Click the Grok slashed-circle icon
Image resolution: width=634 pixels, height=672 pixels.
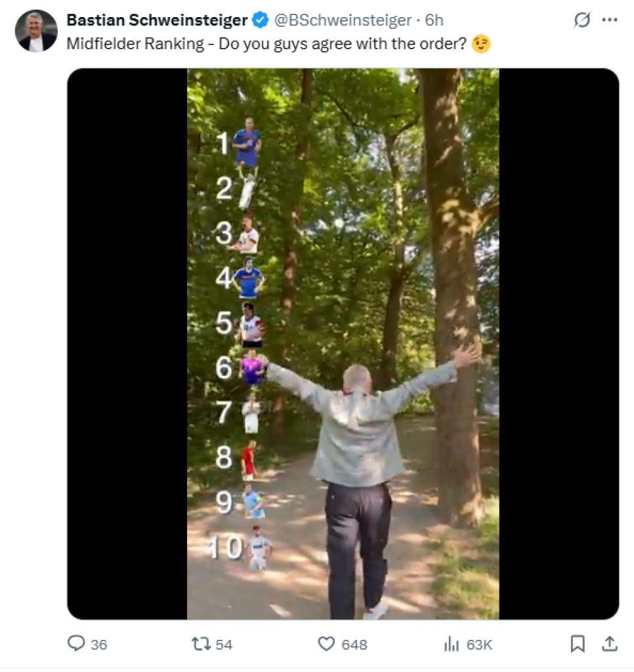click(x=581, y=21)
